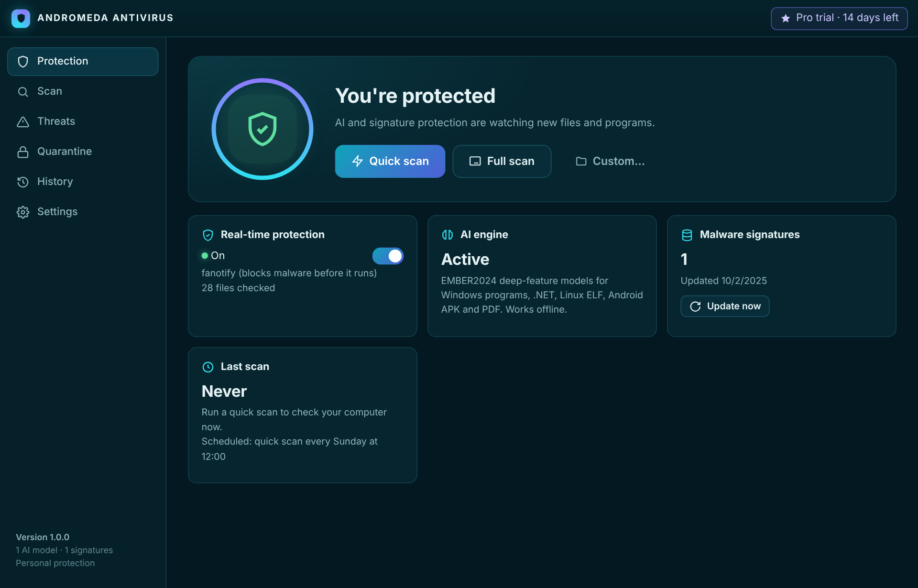The width and height of the screenshot is (918, 588).
Task: Start a Quick scan
Action: click(390, 161)
